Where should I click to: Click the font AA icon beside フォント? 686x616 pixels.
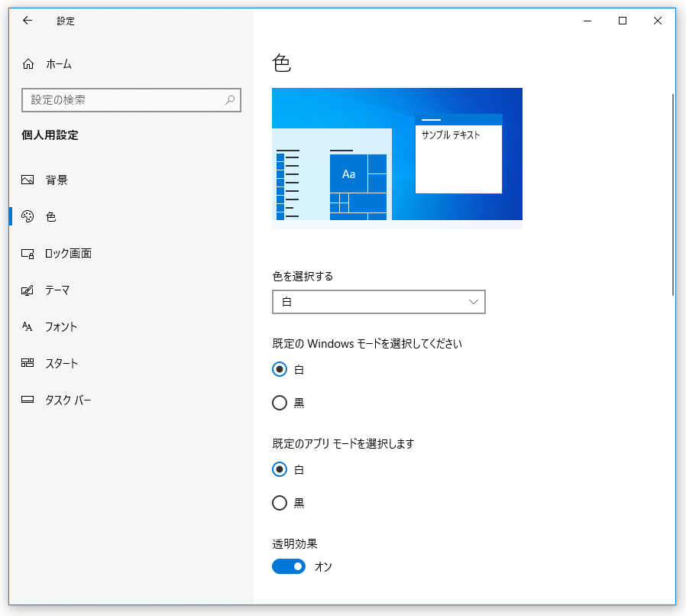[x=28, y=326]
